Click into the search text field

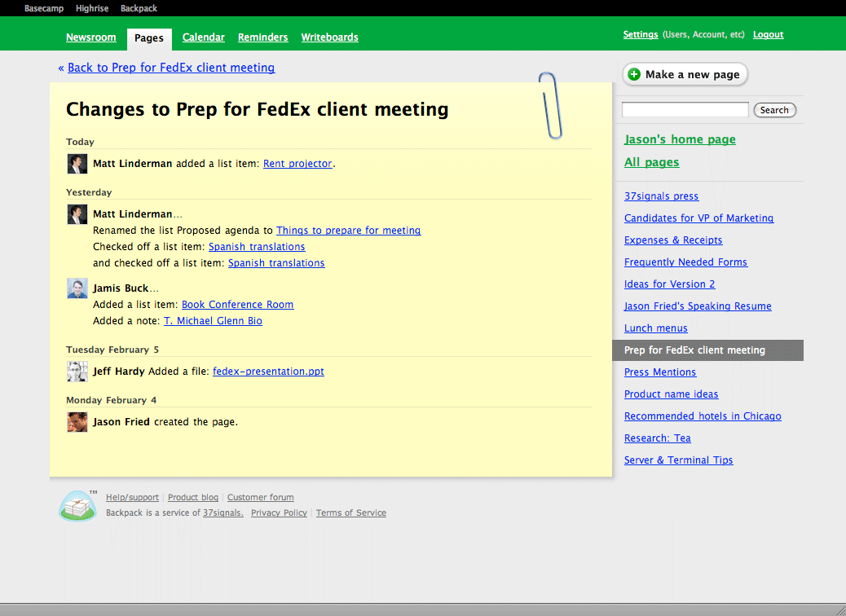(685, 109)
